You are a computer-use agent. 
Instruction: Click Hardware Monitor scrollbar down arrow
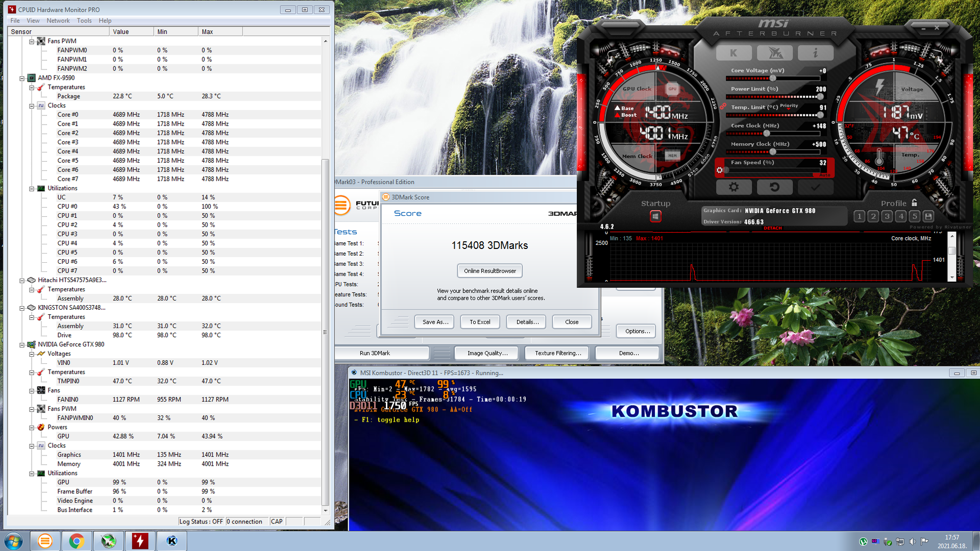click(x=325, y=510)
